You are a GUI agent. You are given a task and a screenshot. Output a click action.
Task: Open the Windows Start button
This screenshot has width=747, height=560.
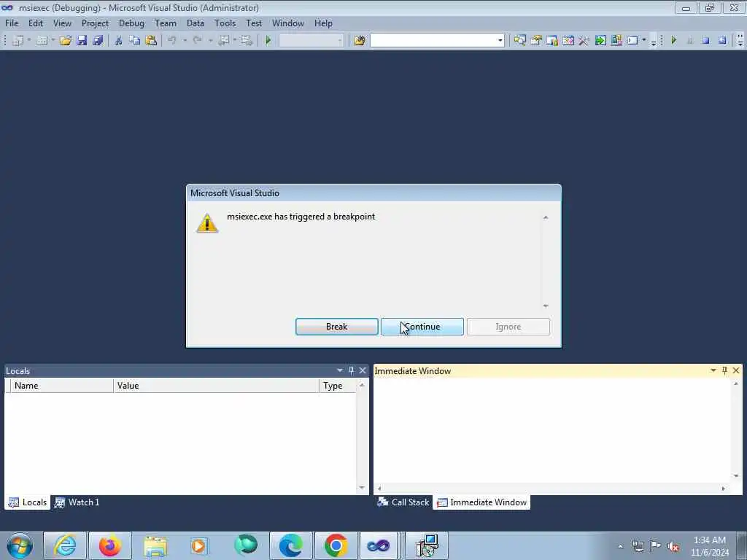[20, 545]
